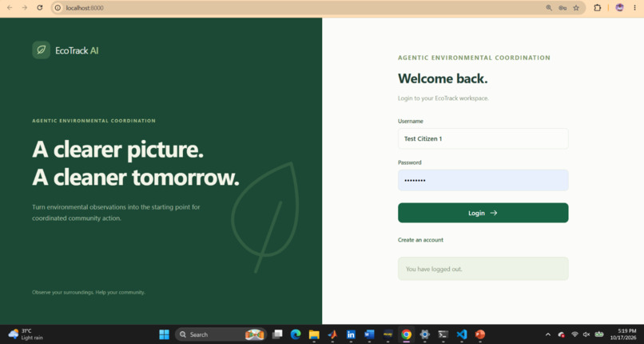Show hidden system tray icons chevron
This screenshot has width=644, height=344.
coord(548,334)
